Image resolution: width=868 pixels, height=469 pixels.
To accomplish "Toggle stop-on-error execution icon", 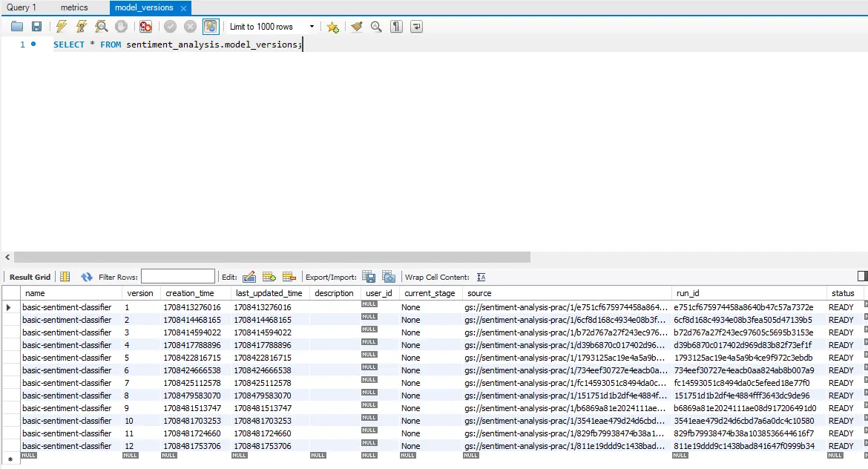I will pyautogui.click(x=146, y=27).
